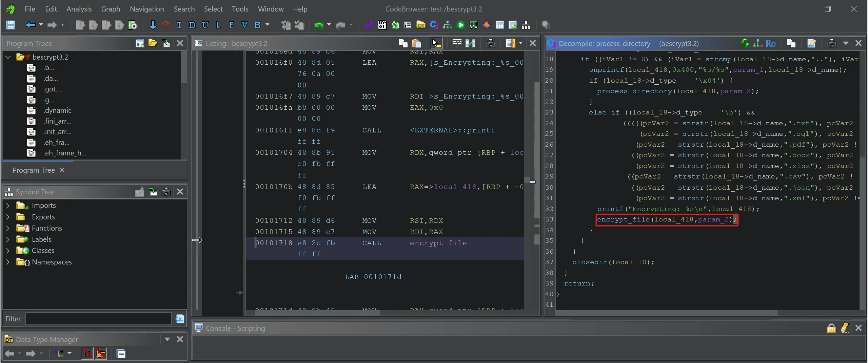Click the decompiler re-decompile refresh icon

pyautogui.click(x=745, y=43)
